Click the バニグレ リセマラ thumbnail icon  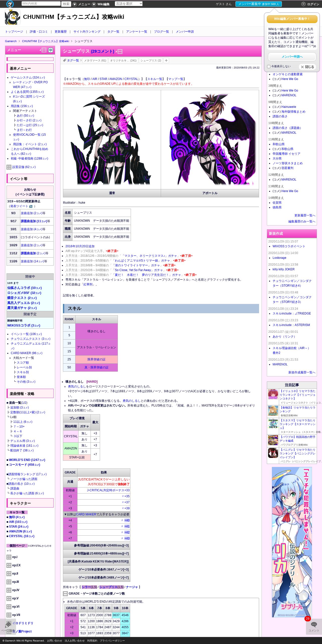point(273,453)
